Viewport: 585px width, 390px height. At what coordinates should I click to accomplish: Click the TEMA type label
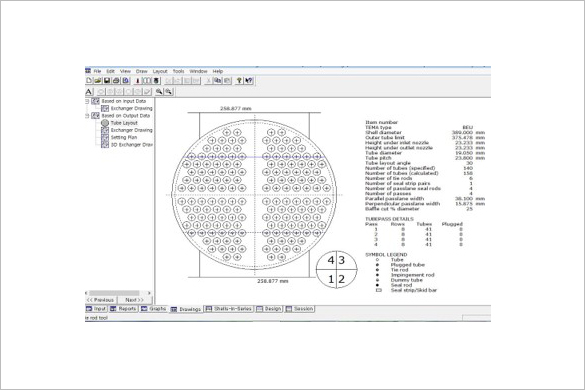click(378, 128)
